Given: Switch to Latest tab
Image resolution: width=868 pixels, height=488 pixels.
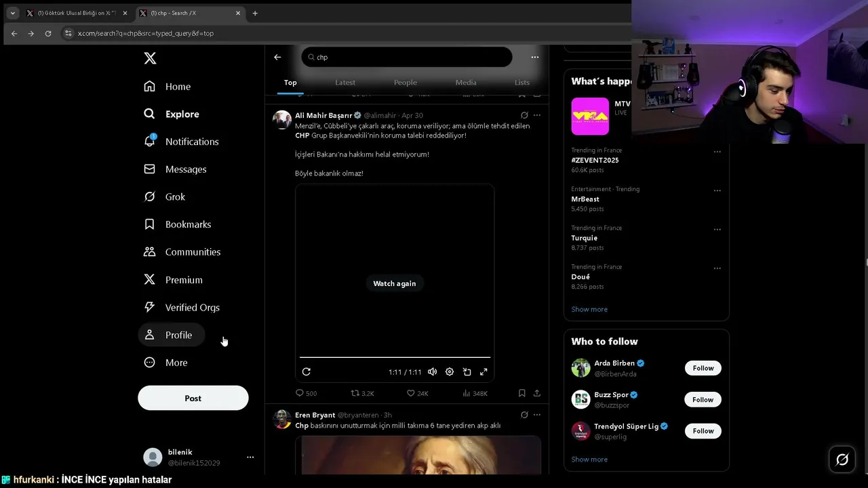Looking at the screenshot, I should pyautogui.click(x=345, y=83).
